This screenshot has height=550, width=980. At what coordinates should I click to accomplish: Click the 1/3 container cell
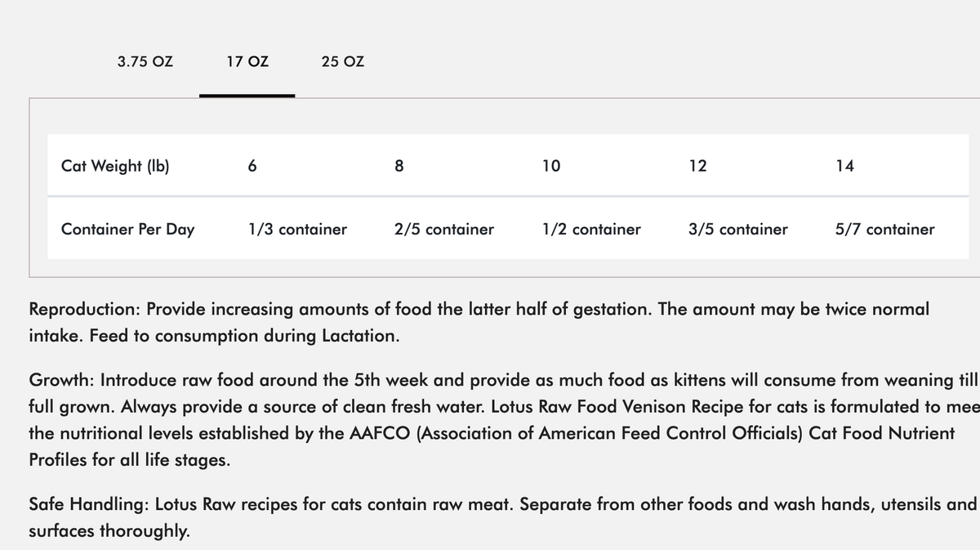297,229
